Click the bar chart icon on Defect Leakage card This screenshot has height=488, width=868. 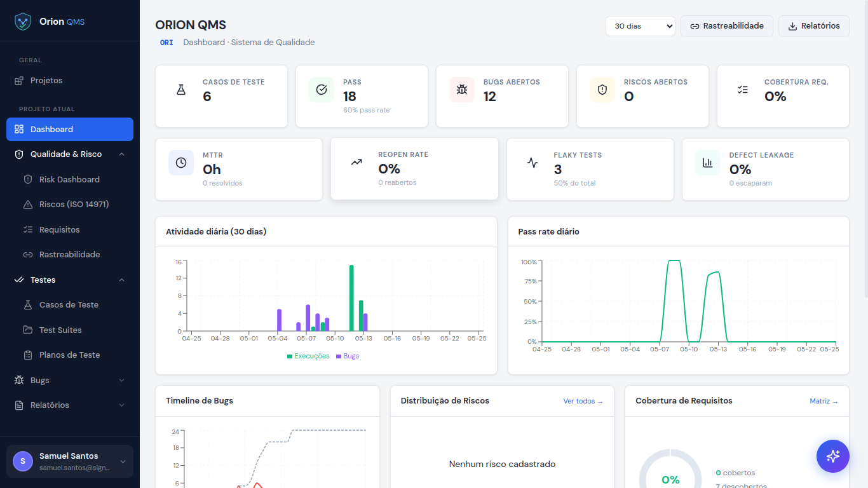point(708,163)
